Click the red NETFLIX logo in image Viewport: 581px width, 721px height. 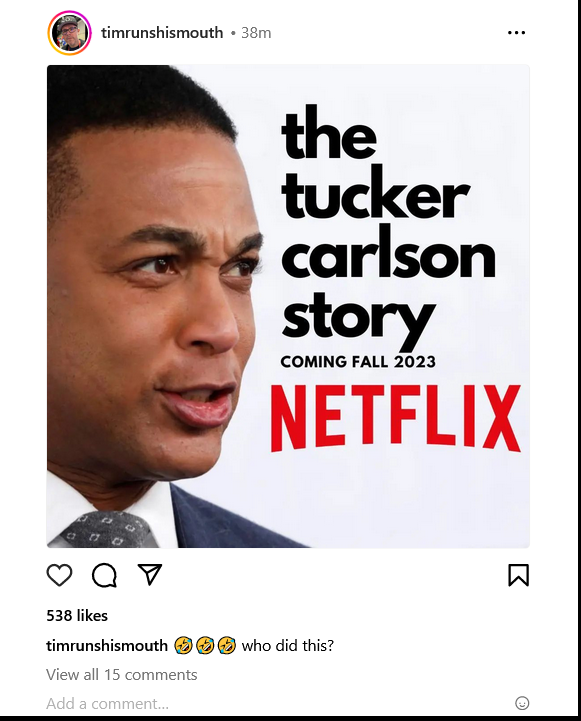[395, 418]
